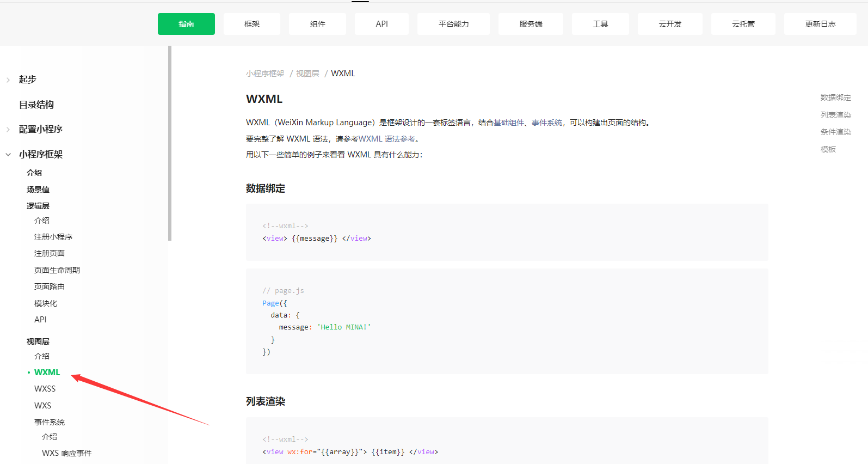
Task: Open the 指南 tab in top navigation
Action: 186,24
